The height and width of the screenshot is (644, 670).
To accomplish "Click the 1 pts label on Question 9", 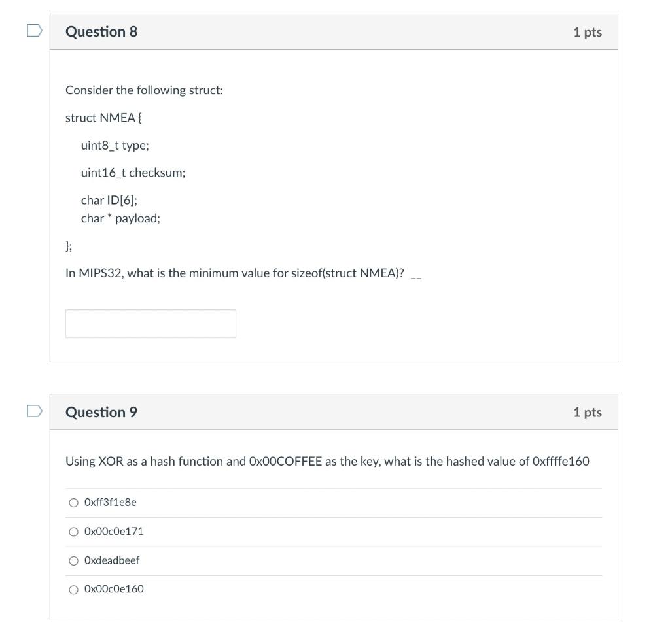I will click(588, 412).
